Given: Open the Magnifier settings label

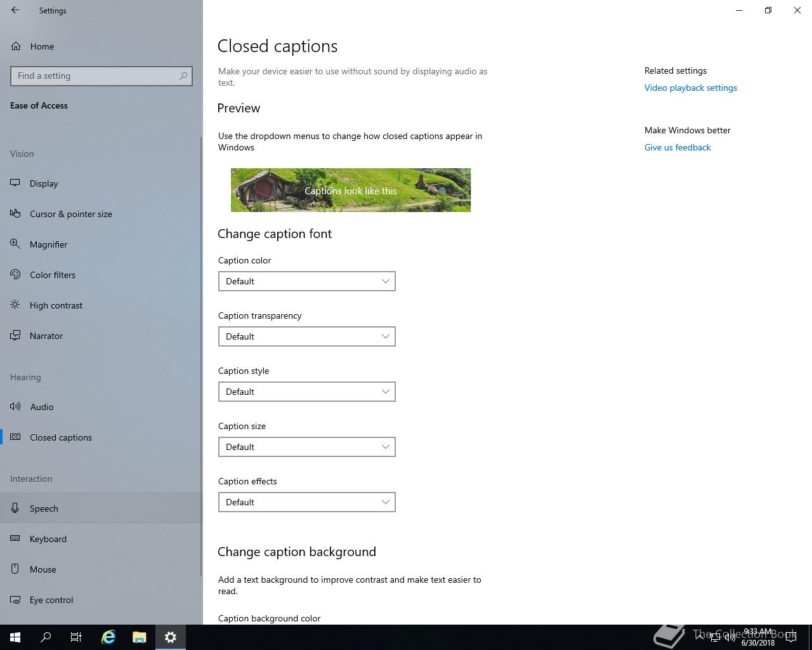Looking at the screenshot, I should tap(48, 244).
